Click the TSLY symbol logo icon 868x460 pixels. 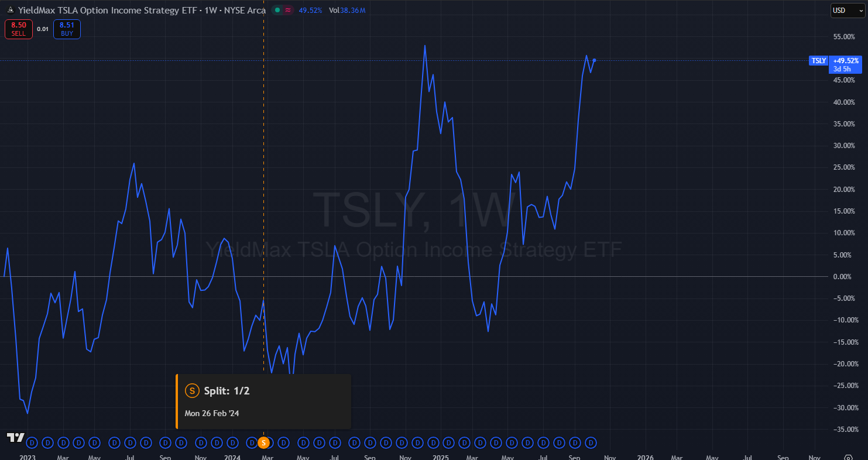pos(10,10)
